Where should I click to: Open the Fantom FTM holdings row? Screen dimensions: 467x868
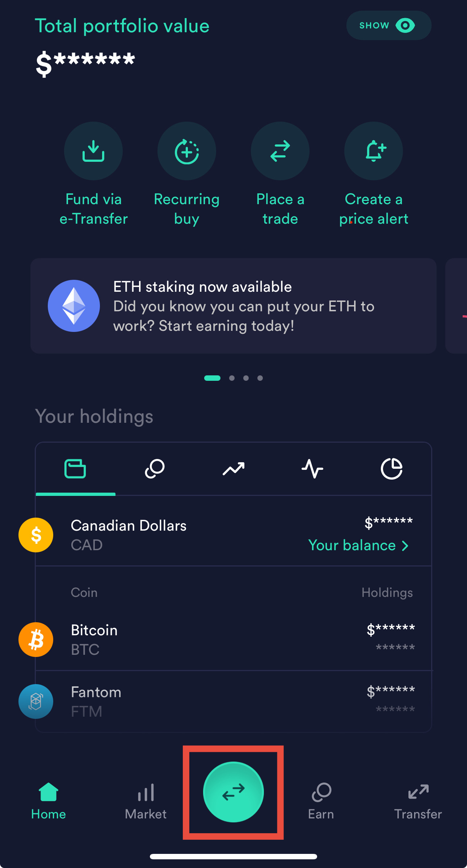(x=233, y=701)
